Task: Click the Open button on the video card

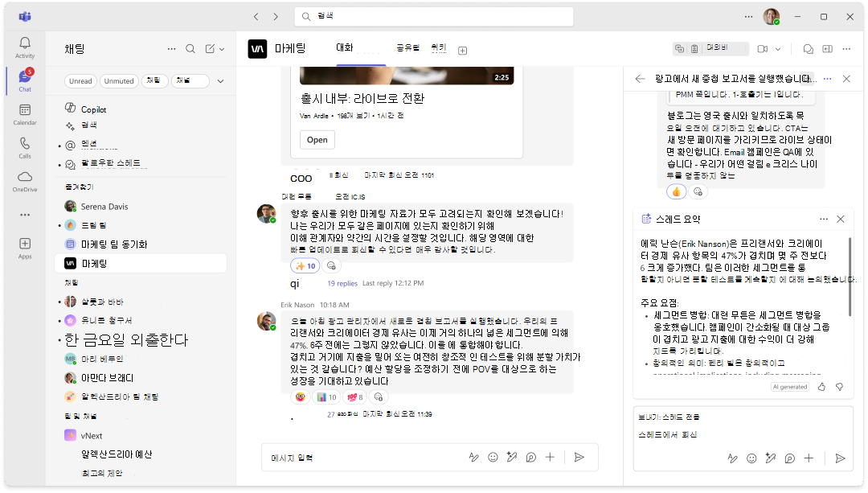Action: pyautogui.click(x=317, y=140)
